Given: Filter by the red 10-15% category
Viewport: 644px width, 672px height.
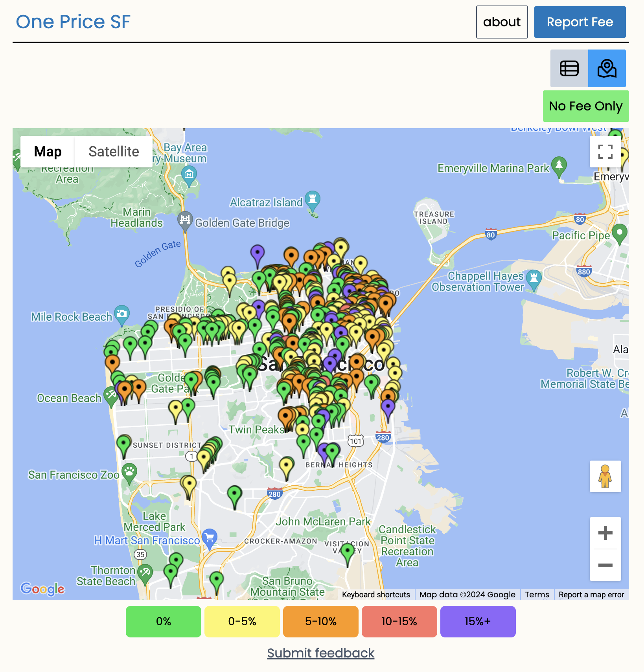Looking at the screenshot, I should pos(399,622).
